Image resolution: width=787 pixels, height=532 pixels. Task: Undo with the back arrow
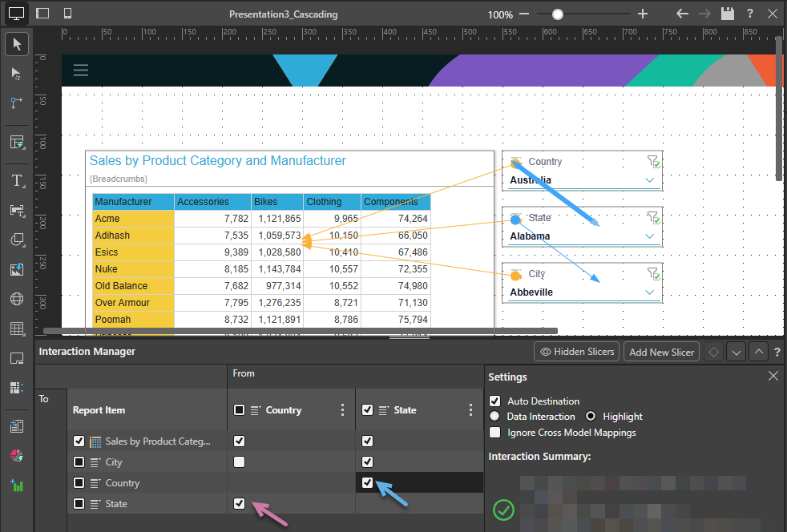[682, 14]
